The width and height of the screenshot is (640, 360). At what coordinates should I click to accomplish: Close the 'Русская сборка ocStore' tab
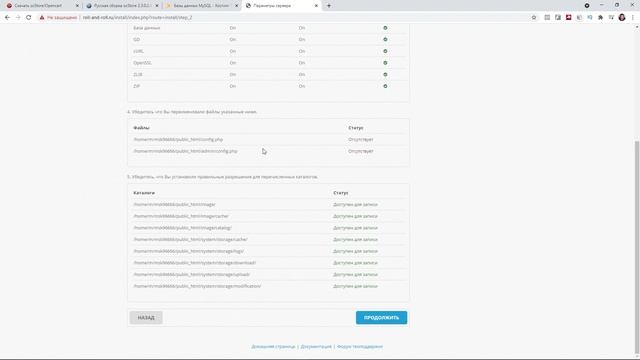coord(157,6)
